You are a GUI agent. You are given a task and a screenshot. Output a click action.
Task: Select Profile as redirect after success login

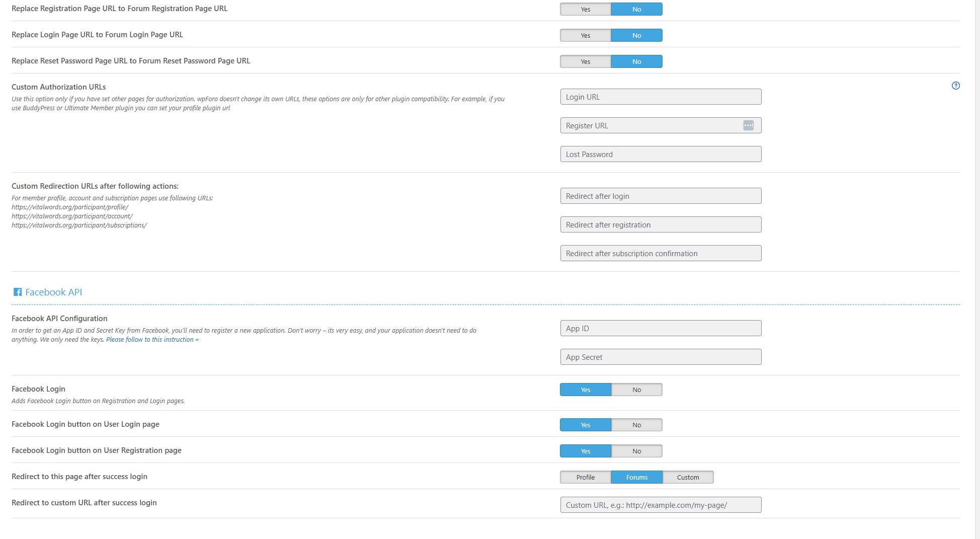(585, 477)
